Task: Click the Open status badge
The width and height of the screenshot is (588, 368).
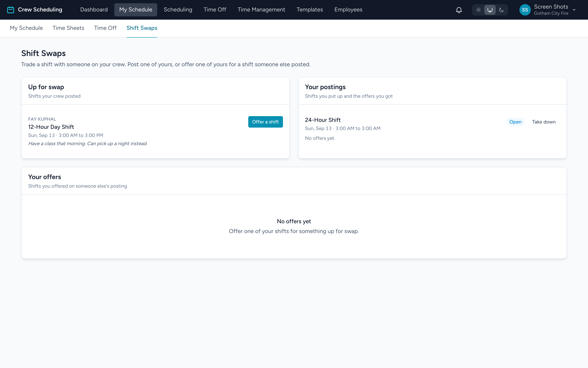Action: (515, 122)
